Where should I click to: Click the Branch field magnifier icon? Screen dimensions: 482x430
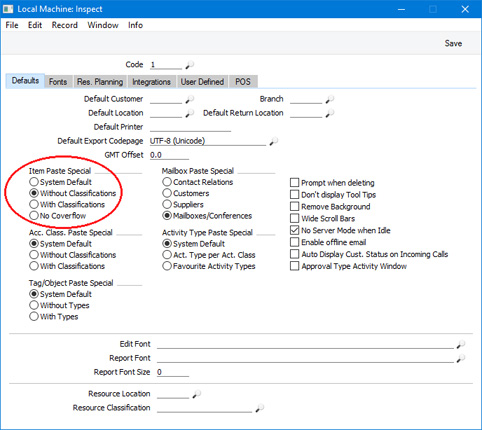(x=330, y=99)
